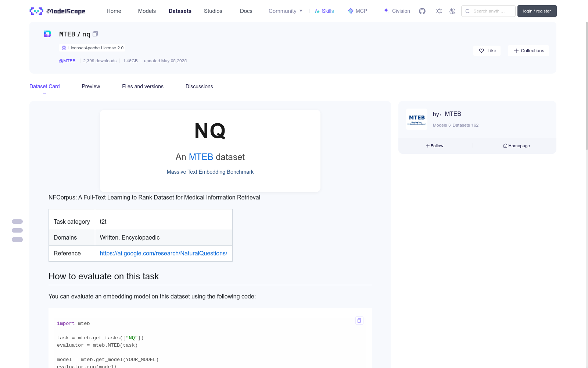This screenshot has height=368, width=588.
Task: Click the 'NQ' card title
Action: (210, 131)
